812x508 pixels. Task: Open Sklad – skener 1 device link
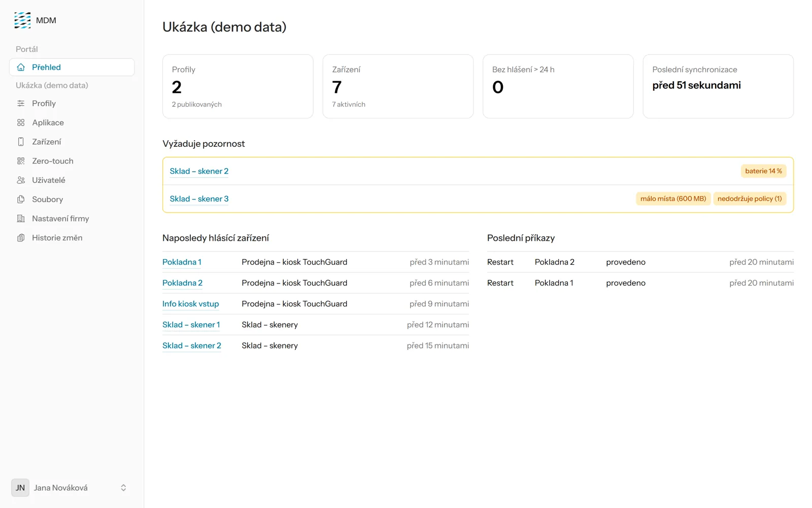(191, 325)
